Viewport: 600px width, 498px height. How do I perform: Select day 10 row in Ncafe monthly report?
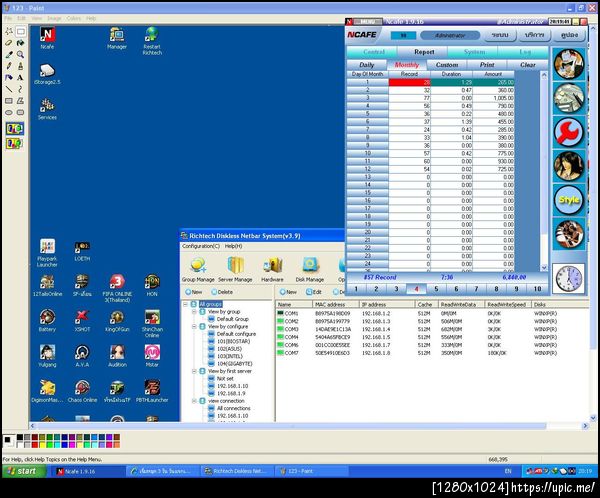430,153
